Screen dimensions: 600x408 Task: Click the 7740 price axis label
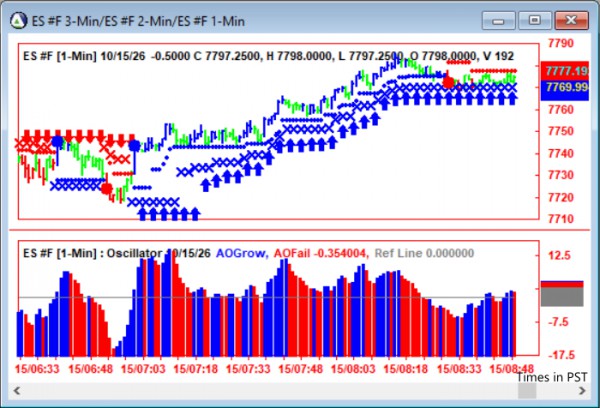tap(561, 153)
